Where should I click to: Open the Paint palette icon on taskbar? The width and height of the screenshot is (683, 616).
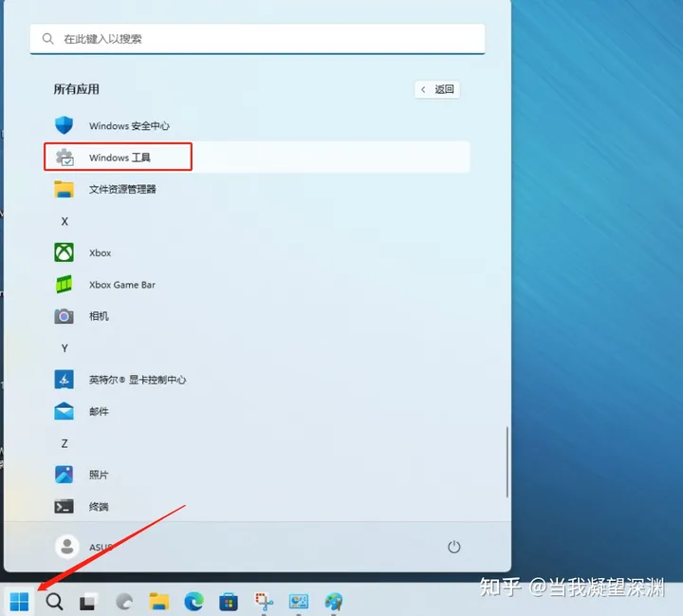coord(334,602)
